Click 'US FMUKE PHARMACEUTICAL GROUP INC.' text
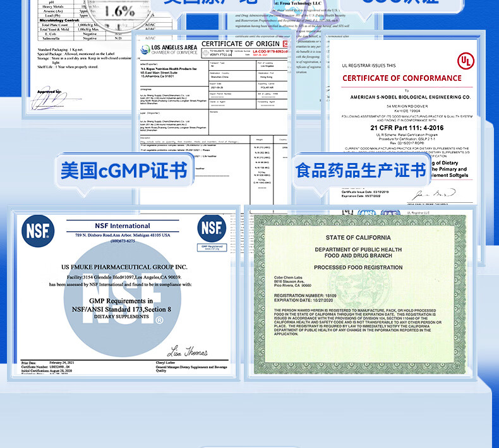499x448 pixels. coord(124,267)
